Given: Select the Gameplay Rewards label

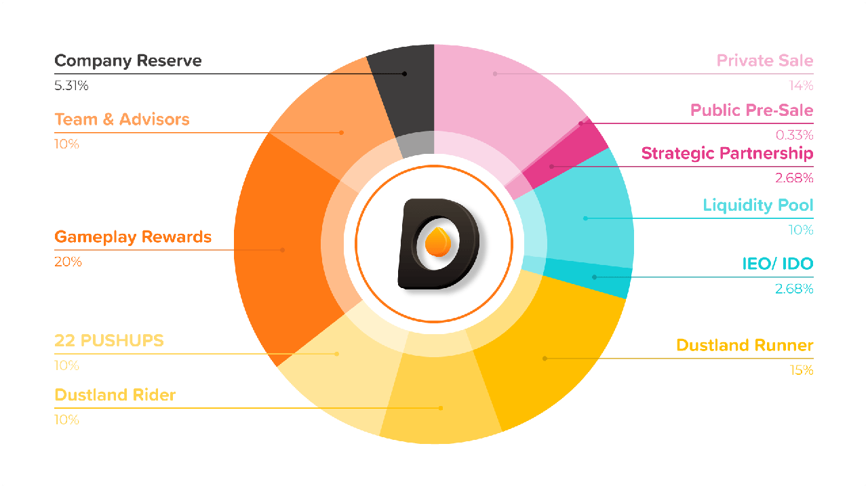Looking at the screenshot, I should click(x=133, y=237).
